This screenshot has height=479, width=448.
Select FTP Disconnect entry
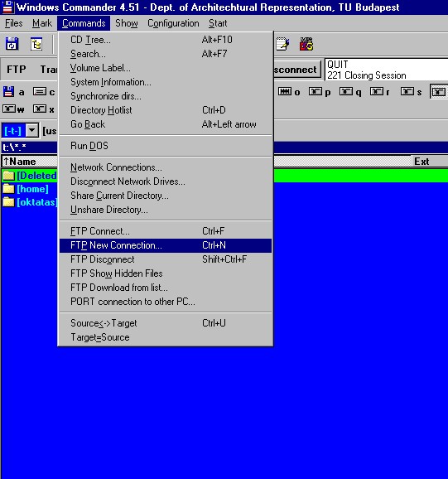166,259
